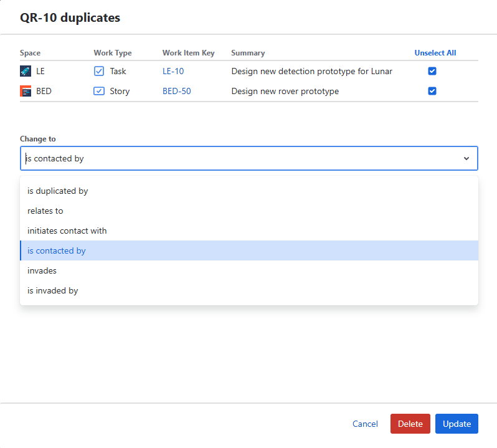The image size is (497, 448).
Task: Click the red Delete button
Action: click(x=410, y=424)
